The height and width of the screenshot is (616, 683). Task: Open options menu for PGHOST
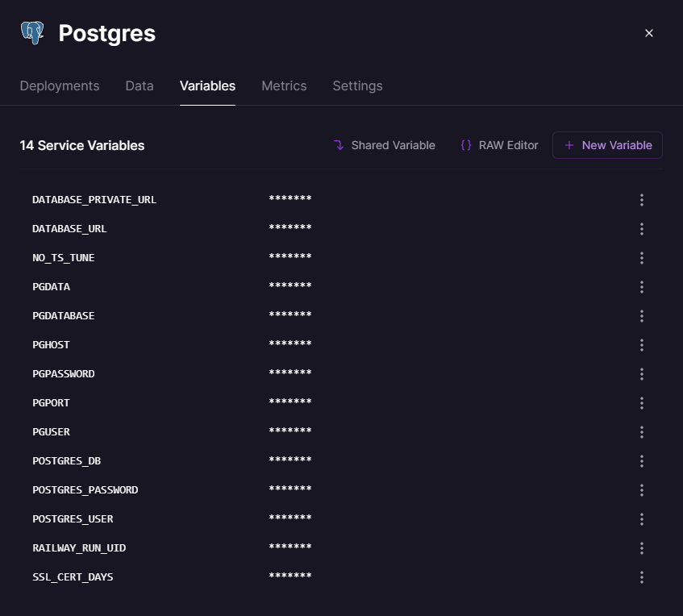coord(642,345)
